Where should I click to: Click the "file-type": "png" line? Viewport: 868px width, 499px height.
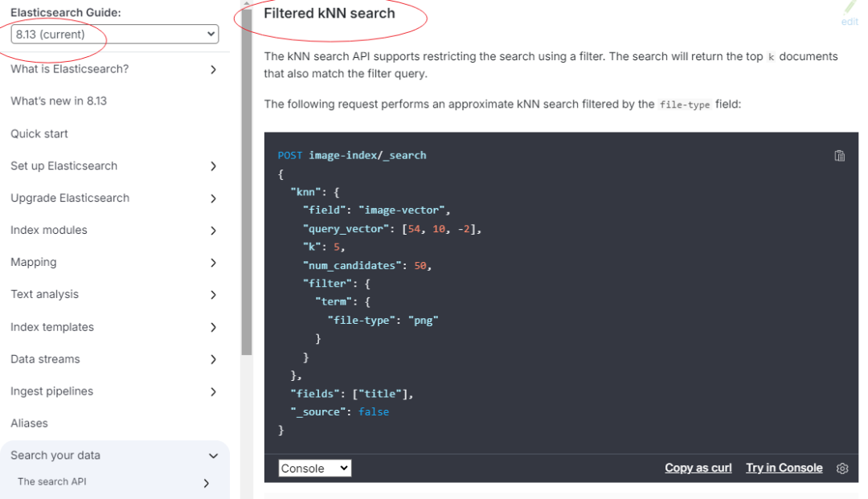[383, 321]
